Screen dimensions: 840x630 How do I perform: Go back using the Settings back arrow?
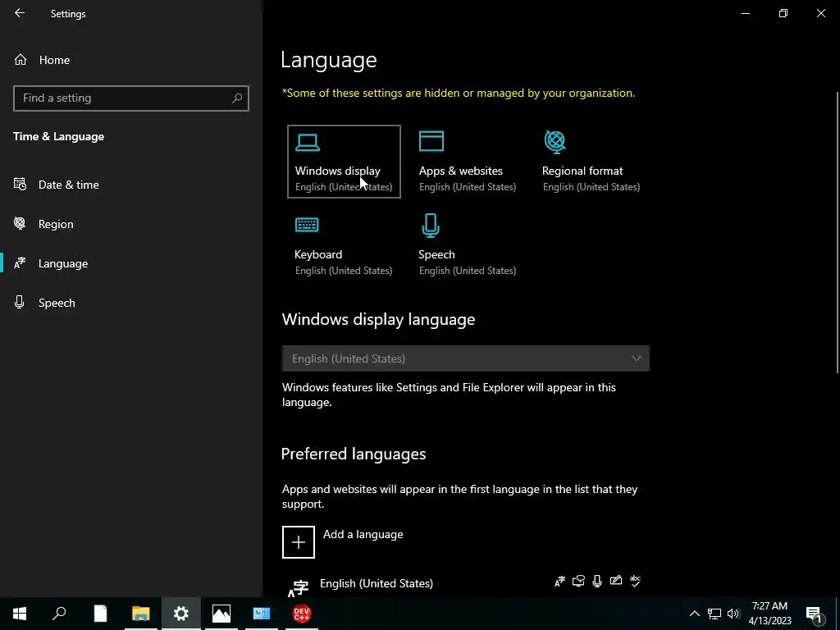(20, 13)
